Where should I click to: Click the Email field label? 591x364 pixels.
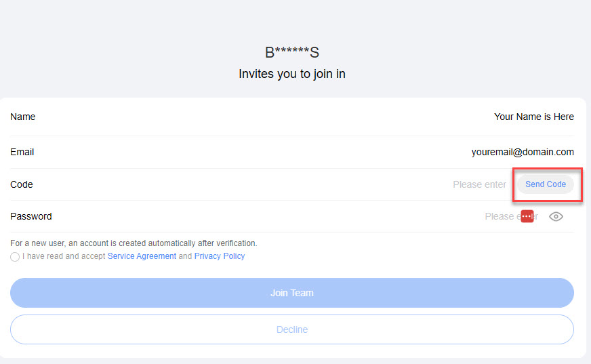point(22,153)
